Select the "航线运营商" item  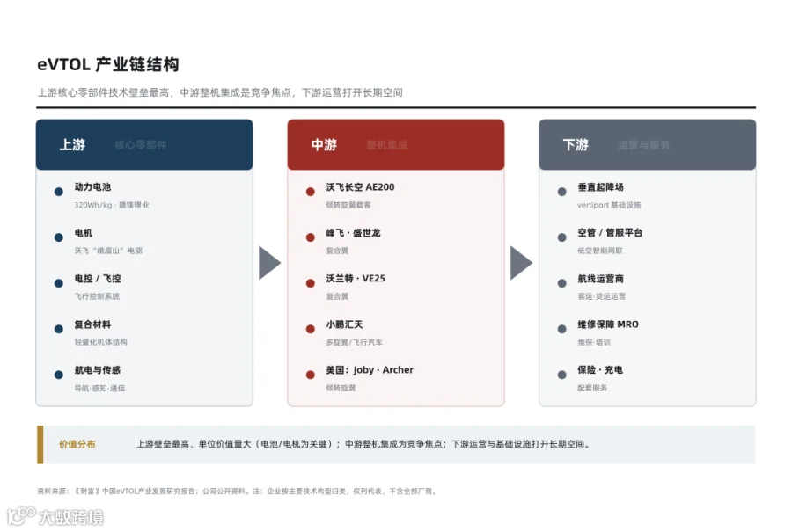(600, 279)
